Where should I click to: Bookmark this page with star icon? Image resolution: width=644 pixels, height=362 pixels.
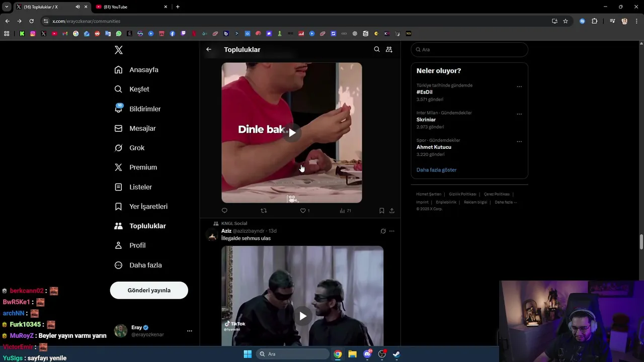566,21
